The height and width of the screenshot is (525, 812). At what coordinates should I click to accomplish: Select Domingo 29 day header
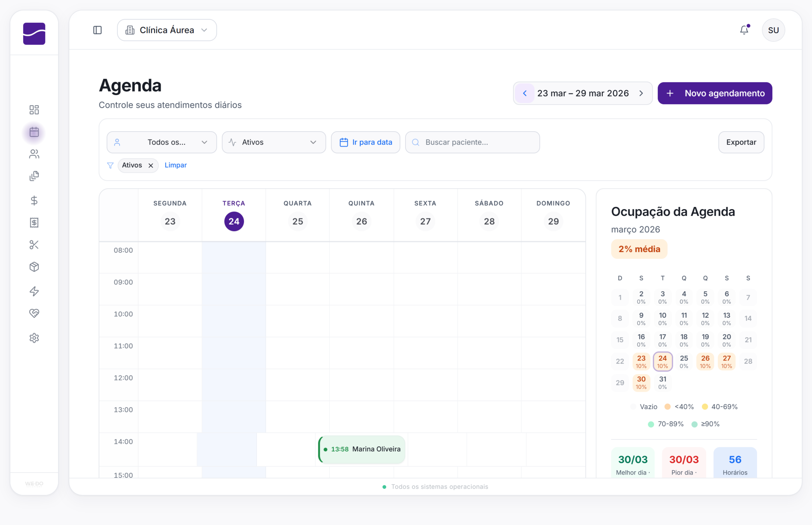click(x=553, y=215)
